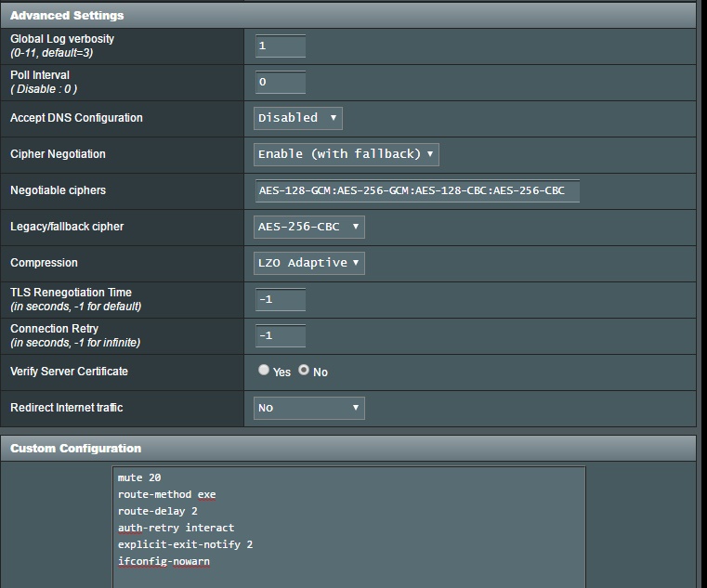Click the 'ifconfig-nowarn' configuration line
The height and width of the screenshot is (588, 707).
[164, 561]
